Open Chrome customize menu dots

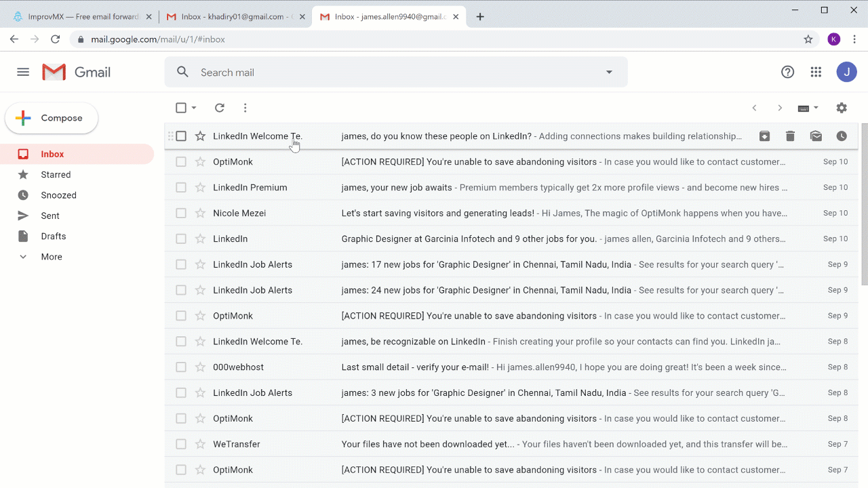854,39
